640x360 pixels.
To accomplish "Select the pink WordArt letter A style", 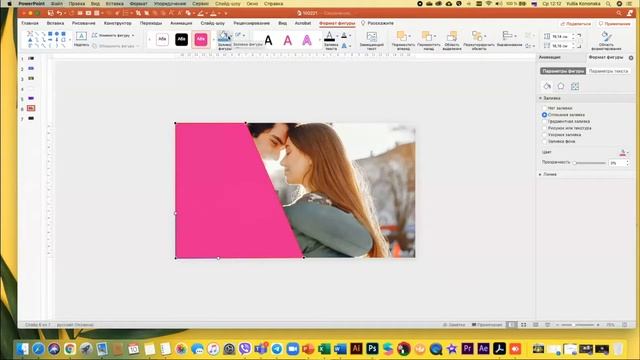I will (287, 40).
